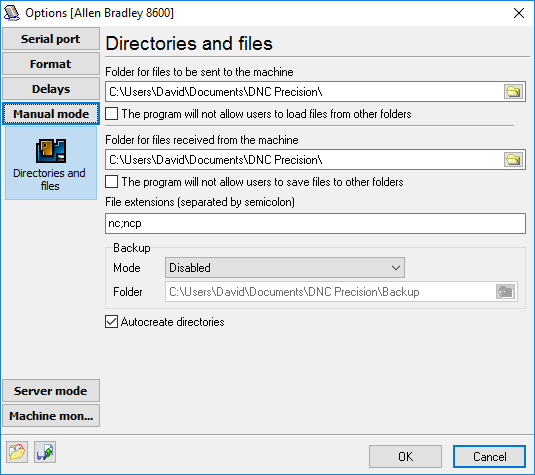Open the Backup Mode dropdown
Image resolution: width=535 pixels, height=475 pixels.
[285, 268]
